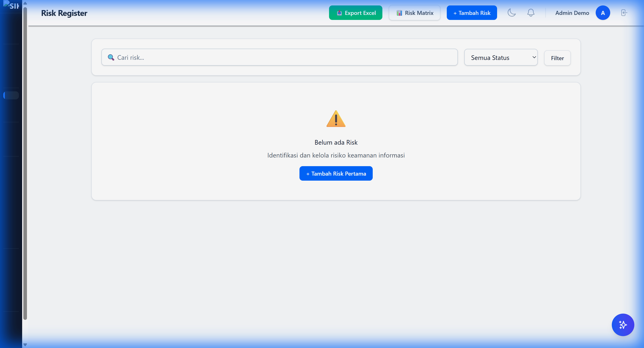Viewport: 644px width, 348px height.
Task: Click 'Admin Demo' in the header
Action: [x=572, y=13]
